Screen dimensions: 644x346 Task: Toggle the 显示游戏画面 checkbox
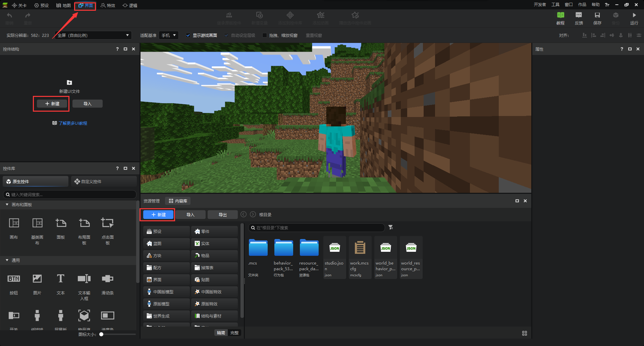click(188, 35)
